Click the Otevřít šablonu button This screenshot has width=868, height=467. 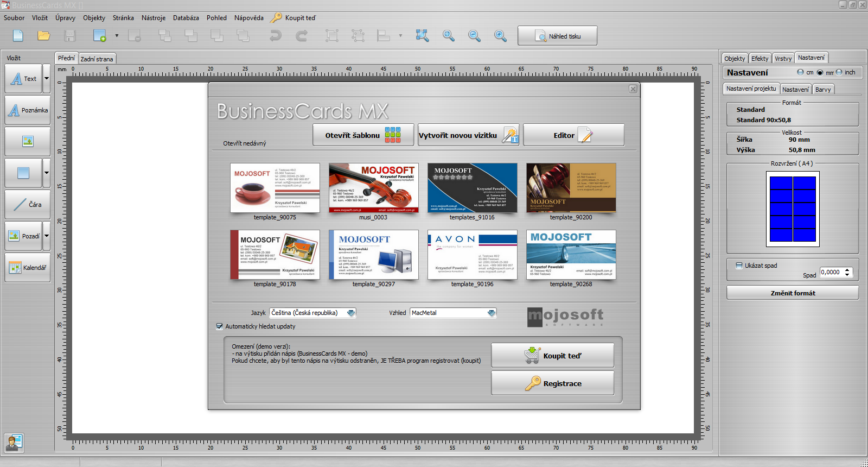tap(363, 135)
